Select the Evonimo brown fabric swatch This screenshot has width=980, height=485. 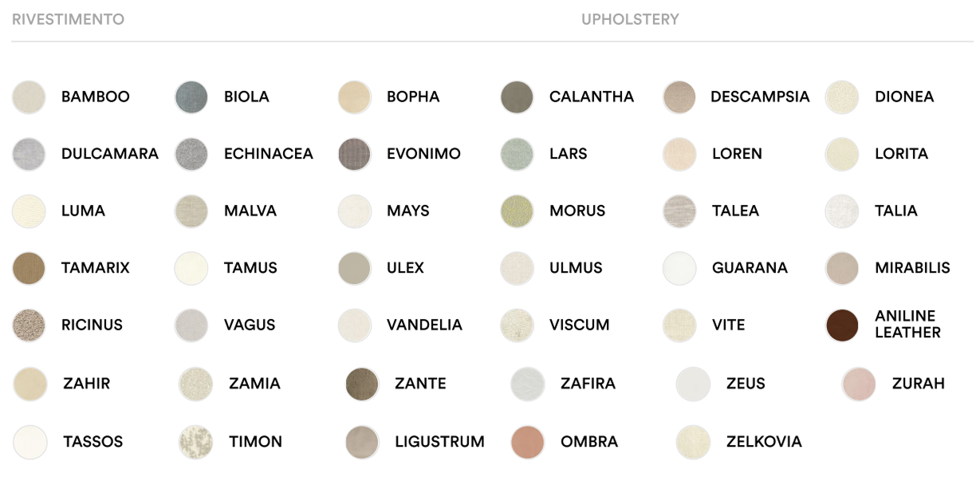click(354, 155)
